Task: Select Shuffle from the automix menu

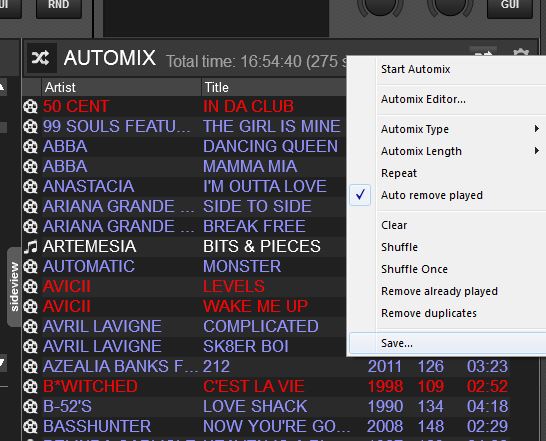Action: (399, 247)
